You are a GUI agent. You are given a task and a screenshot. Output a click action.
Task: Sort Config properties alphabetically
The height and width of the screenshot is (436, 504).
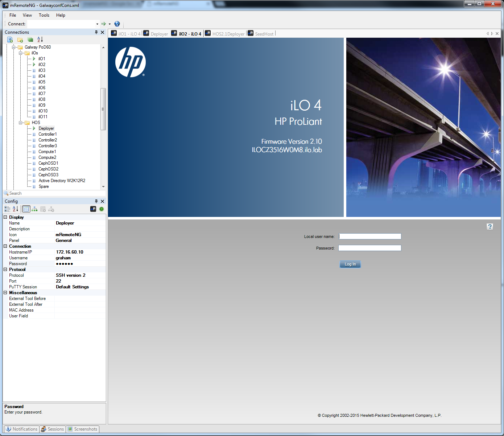tap(15, 209)
